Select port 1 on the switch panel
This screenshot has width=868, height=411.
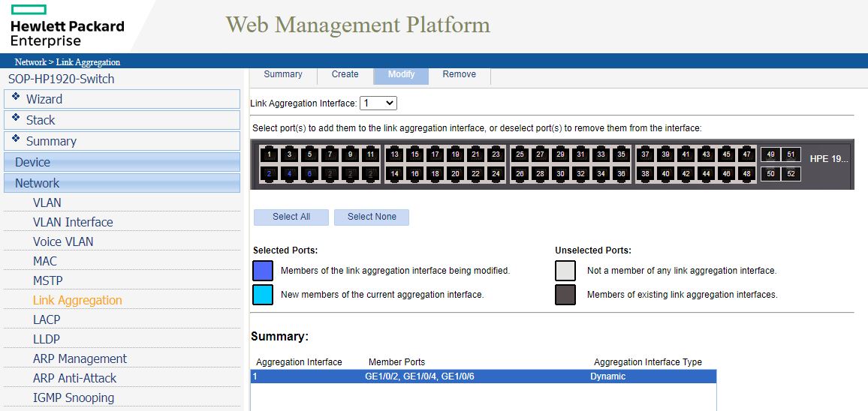pyautogui.click(x=269, y=155)
